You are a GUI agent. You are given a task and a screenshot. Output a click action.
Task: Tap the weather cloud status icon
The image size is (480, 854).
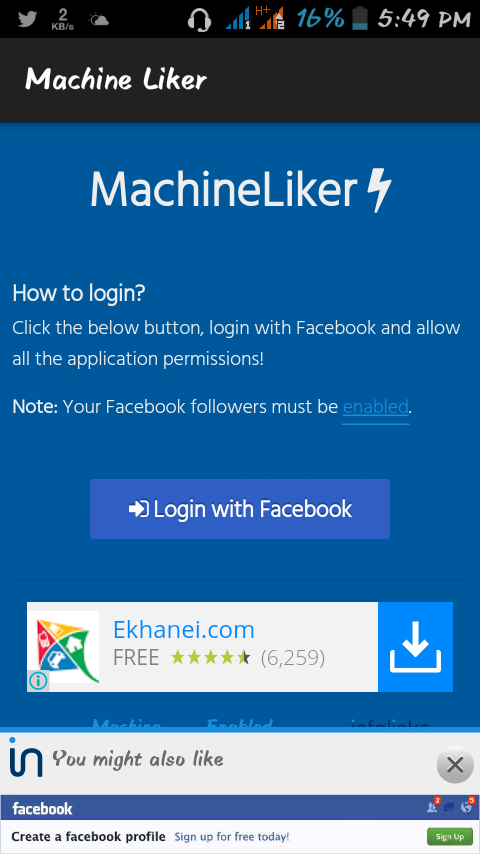pos(99,20)
